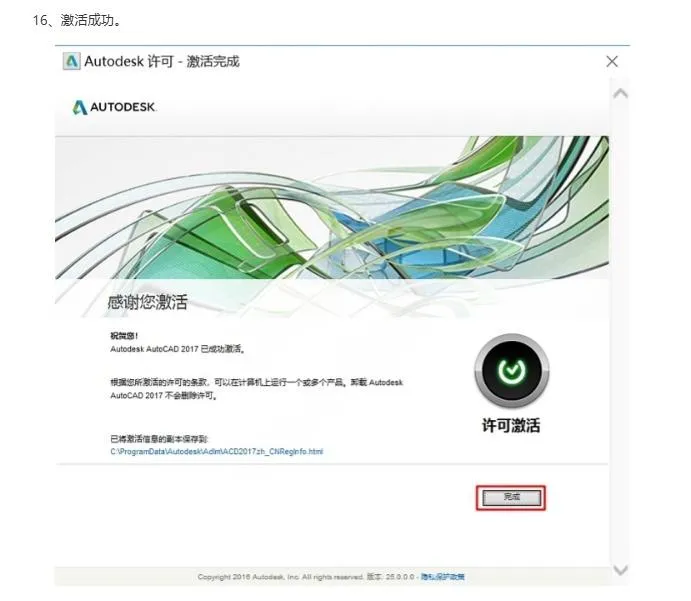Viewport: 691px width, 601px height.
Task: Click the Autodesk icon in the title bar
Action: click(x=71, y=61)
